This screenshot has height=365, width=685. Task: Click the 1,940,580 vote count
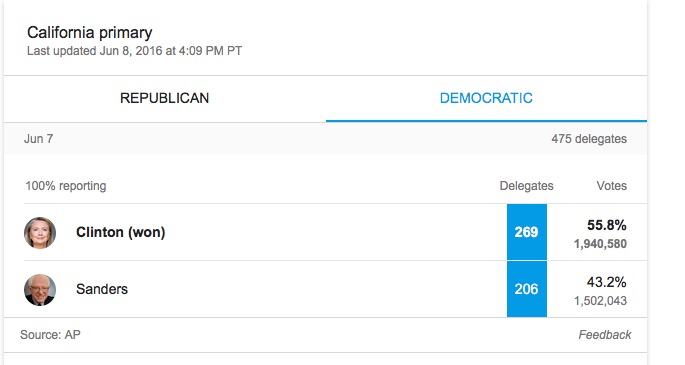(x=600, y=244)
